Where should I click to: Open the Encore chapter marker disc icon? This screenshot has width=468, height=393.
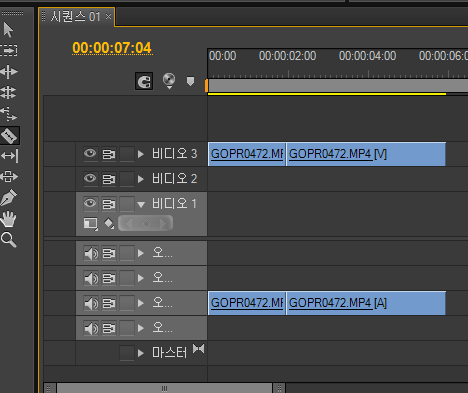169,81
